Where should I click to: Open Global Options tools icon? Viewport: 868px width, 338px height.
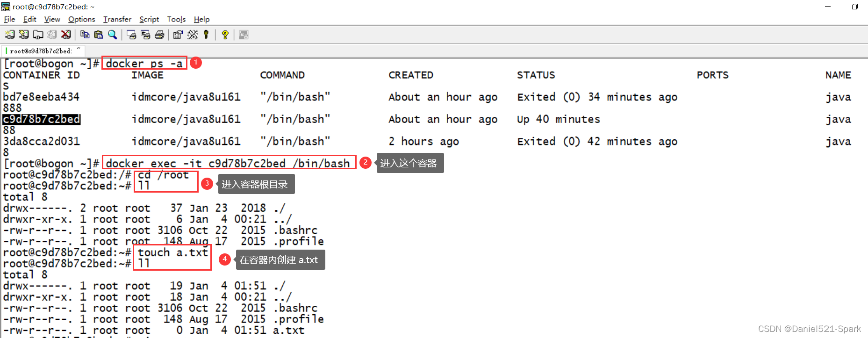(x=192, y=35)
